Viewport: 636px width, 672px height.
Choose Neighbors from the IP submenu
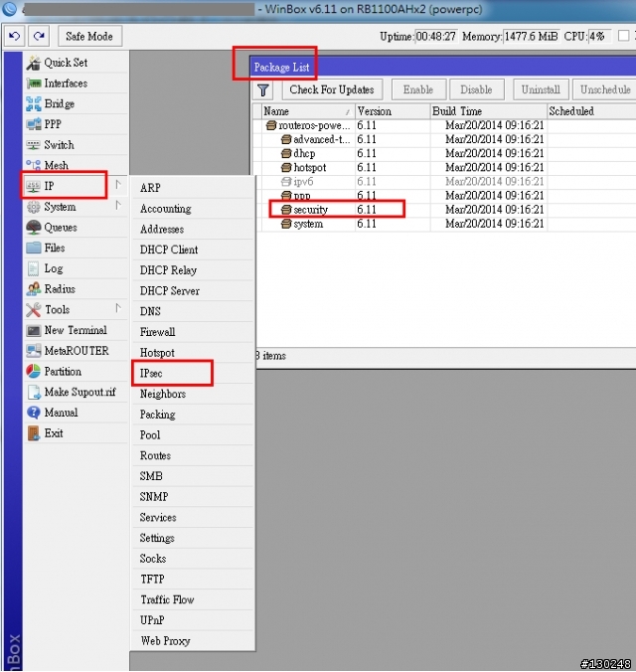(193, 394)
